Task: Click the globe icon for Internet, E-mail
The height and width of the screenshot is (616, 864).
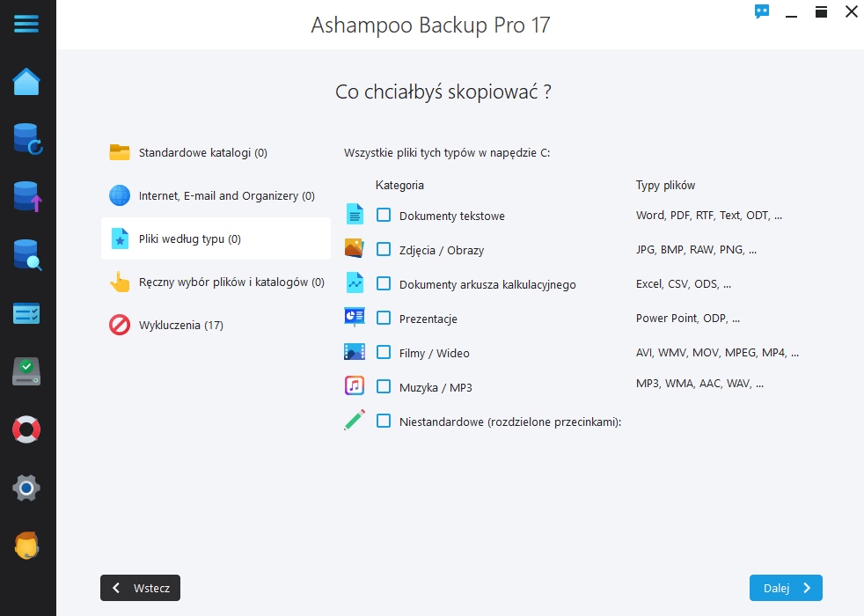Action: 120,195
